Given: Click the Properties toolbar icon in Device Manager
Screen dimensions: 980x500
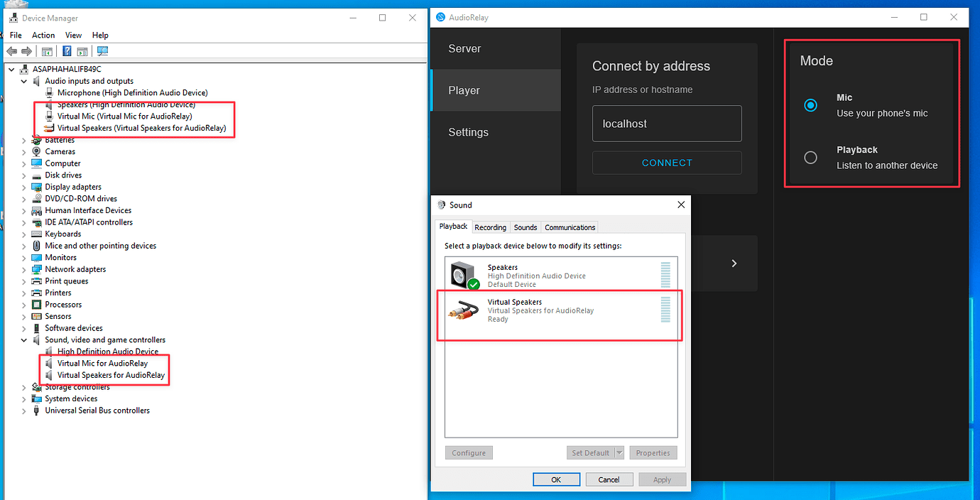Looking at the screenshot, I should tap(82, 50).
